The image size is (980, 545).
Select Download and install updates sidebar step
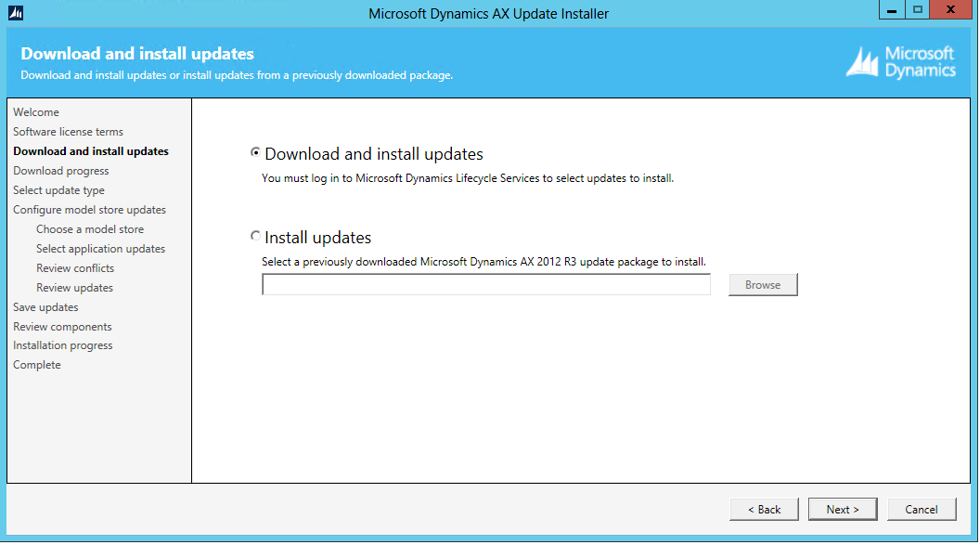coord(91,151)
